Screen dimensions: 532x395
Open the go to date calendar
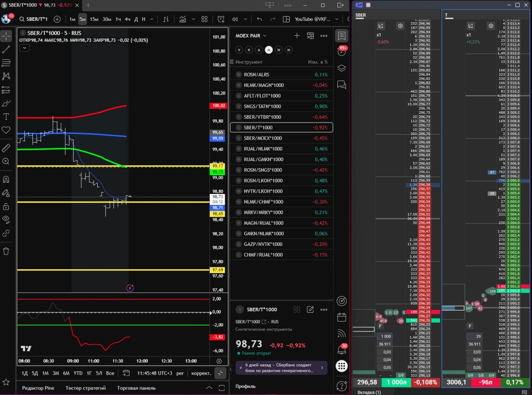[126, 373]
